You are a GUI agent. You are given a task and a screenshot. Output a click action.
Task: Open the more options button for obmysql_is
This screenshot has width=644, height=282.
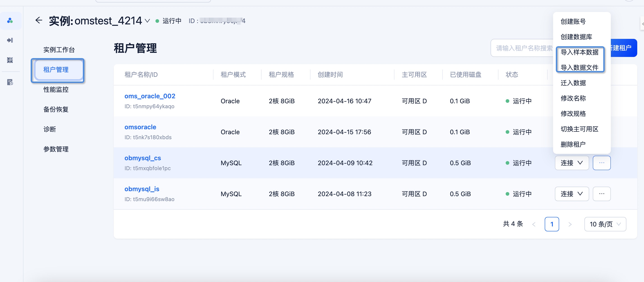602,194
